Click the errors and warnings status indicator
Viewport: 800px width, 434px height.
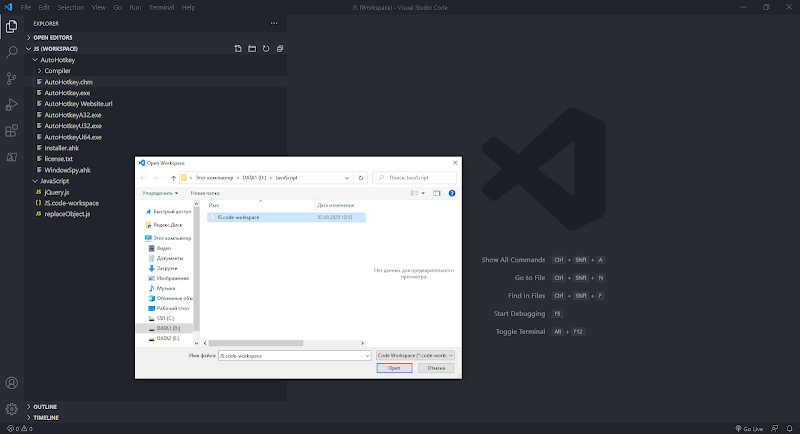[x=19, y=429]
